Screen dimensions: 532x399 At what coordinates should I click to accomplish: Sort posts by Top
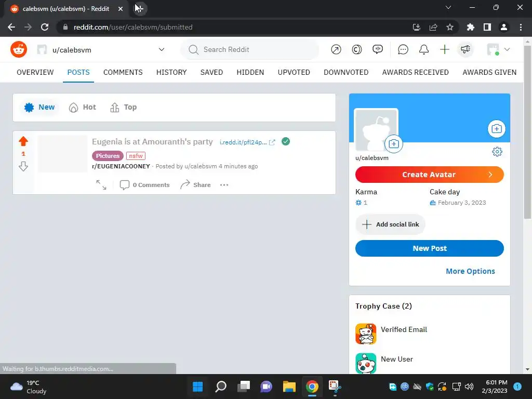tap(124, 107)
